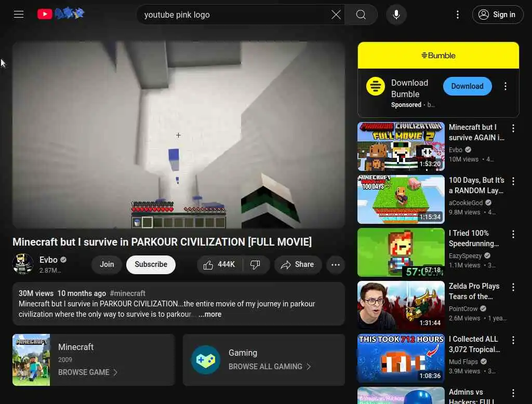Viewport: 532px width, 404px height.
Task: Select video title 'Zelda Pro Plays Tears of the...'
Action: 474,291
